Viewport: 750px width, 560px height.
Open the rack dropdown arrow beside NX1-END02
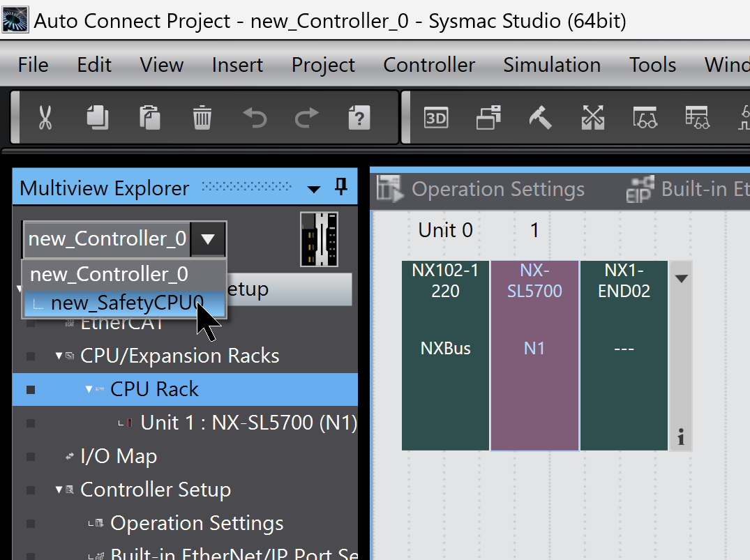(681, 278)
